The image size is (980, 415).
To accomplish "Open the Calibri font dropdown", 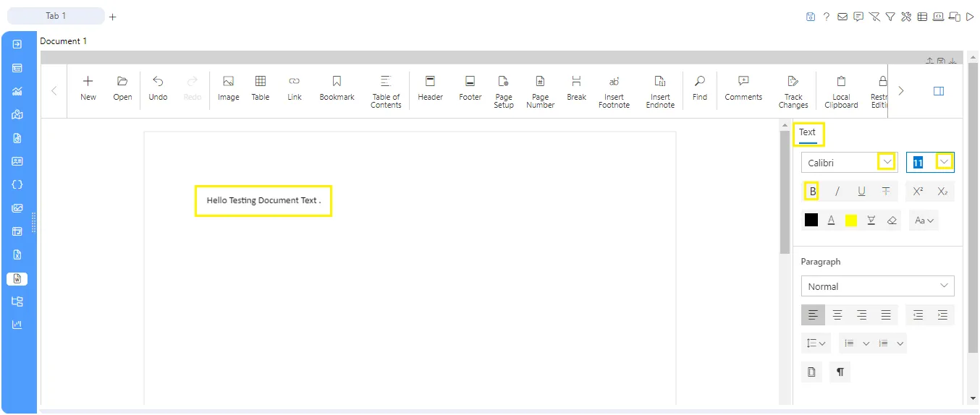I will (887, 162).
